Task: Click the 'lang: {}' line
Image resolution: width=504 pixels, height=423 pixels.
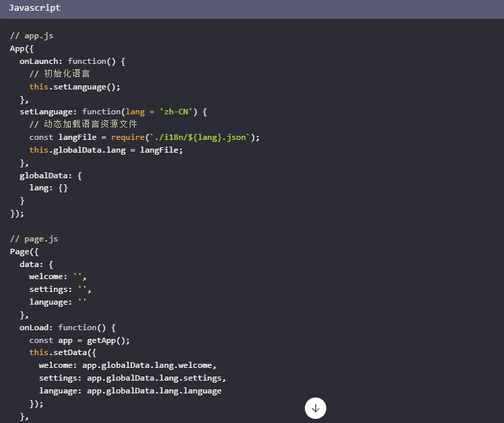Action: tap(48, 188)
